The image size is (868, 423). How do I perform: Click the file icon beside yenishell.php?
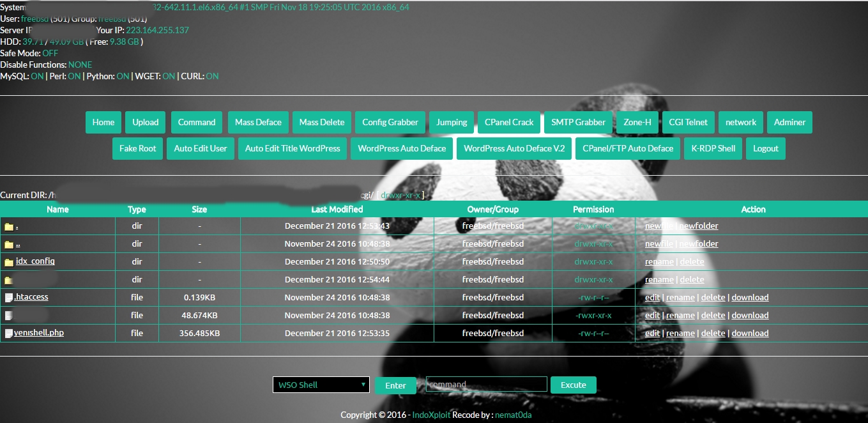(x=8, y=334)
